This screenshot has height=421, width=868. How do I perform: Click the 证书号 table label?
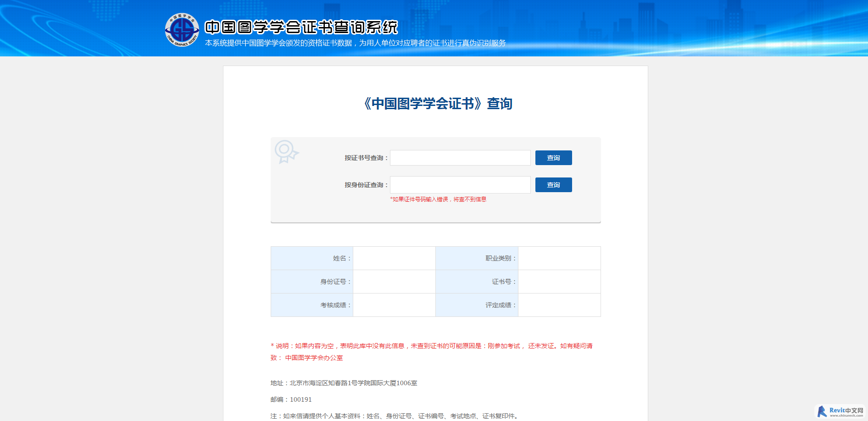(504, 282)
